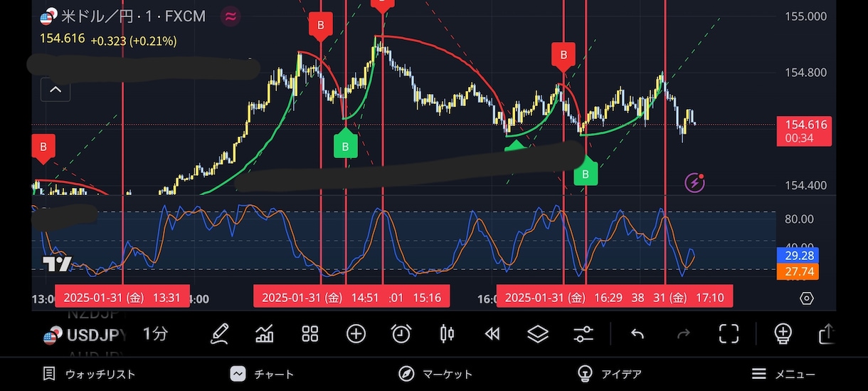
Task: Open the USDJPY symbol selector
Action: click(x=85, y=334)
